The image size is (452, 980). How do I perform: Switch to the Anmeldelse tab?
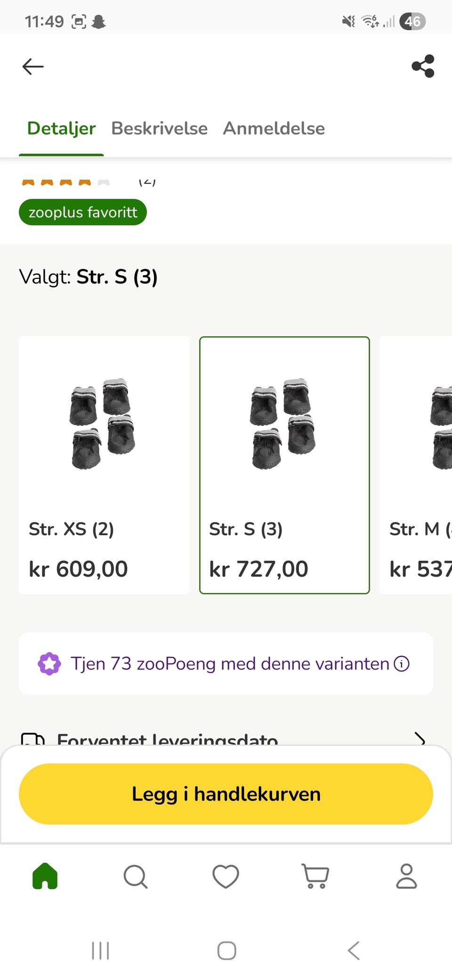click(274, 128)
